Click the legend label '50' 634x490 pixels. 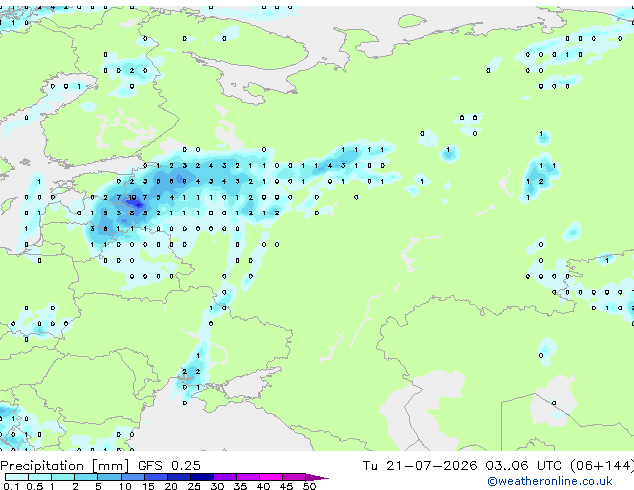pyautogui.click(x=309, y=486)
